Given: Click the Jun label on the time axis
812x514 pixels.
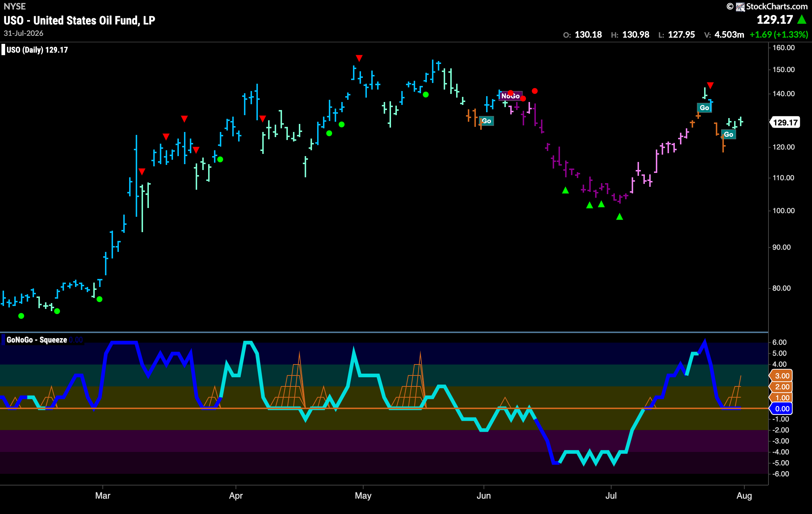Looking at the screenshot, I should tap(484, 496).
